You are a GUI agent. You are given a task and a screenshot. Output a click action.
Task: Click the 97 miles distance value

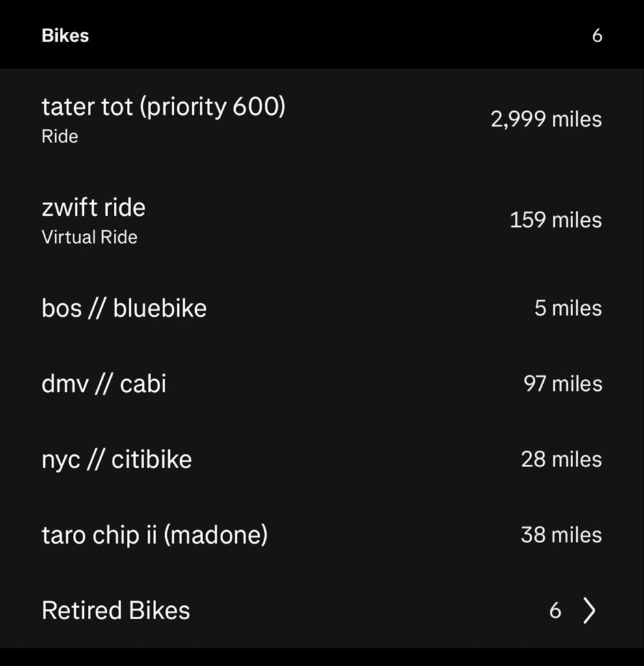pyautogui.click(x=563, y=384)
